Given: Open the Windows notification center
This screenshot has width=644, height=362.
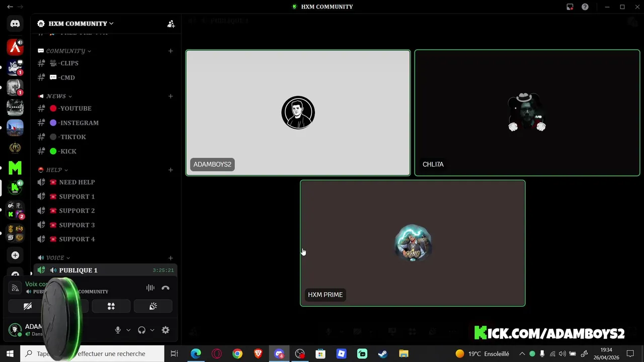Looking at the screenshot, I should (x=630, y=354).
